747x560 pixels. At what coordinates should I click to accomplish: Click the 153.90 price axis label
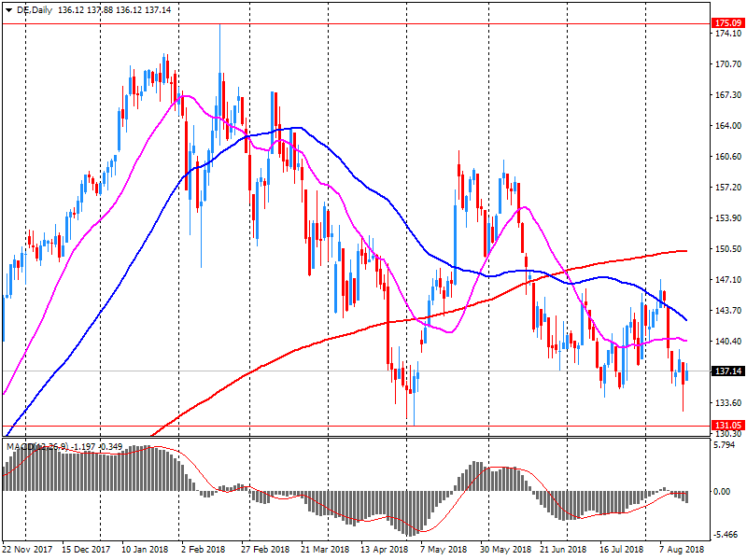pyautogui.click(x=728, y=218)
